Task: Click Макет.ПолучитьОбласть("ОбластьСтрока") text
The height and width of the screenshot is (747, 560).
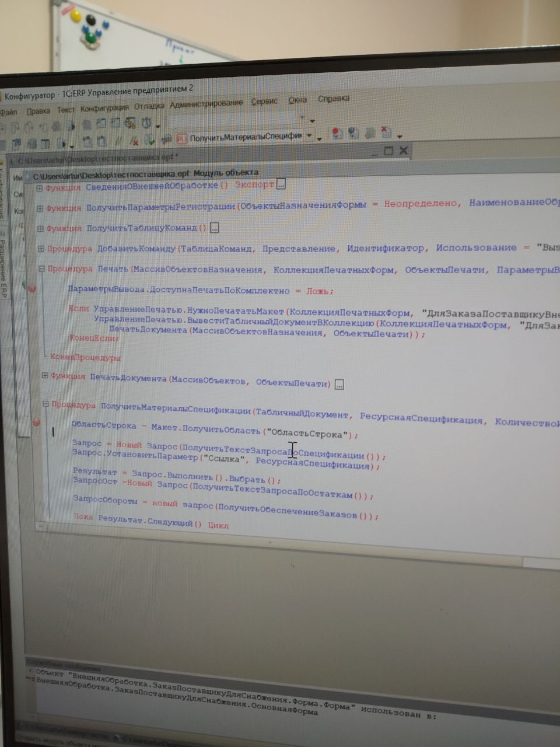Action: pos(253,431)
